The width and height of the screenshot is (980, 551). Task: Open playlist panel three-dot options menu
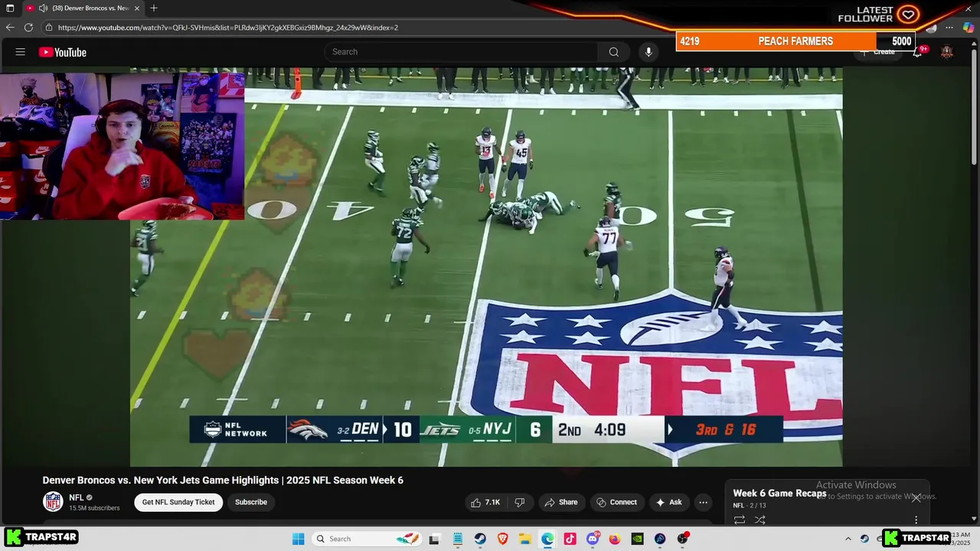pyautogui.click(x=916, y=520)
